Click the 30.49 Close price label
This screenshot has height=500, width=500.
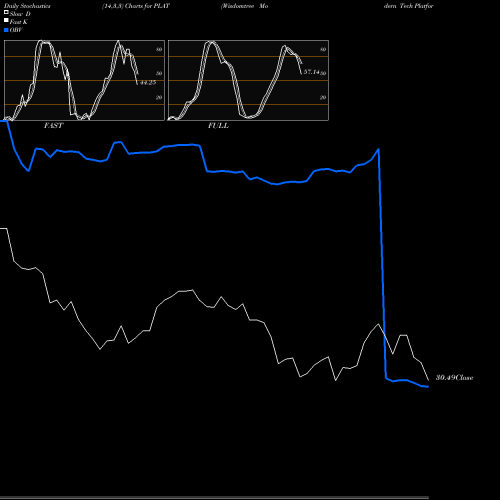coord(454,378)
